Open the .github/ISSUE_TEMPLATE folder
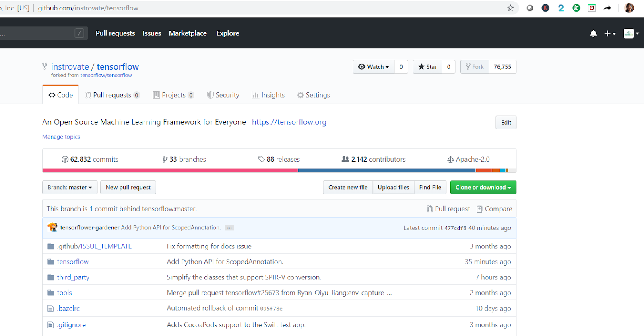The image size is (644, 336). tap(94, 246)
